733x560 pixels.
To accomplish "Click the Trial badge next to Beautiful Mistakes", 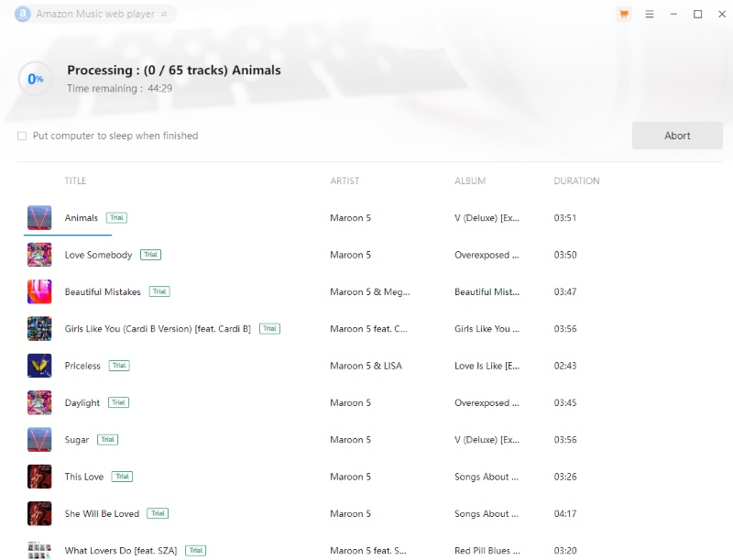I will [x=159, y=291].
